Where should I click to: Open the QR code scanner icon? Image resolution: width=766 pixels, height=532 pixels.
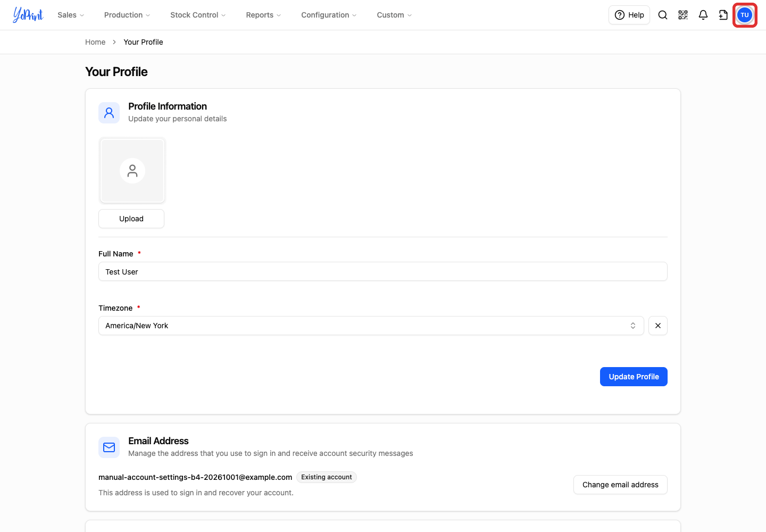pos(683,15)
